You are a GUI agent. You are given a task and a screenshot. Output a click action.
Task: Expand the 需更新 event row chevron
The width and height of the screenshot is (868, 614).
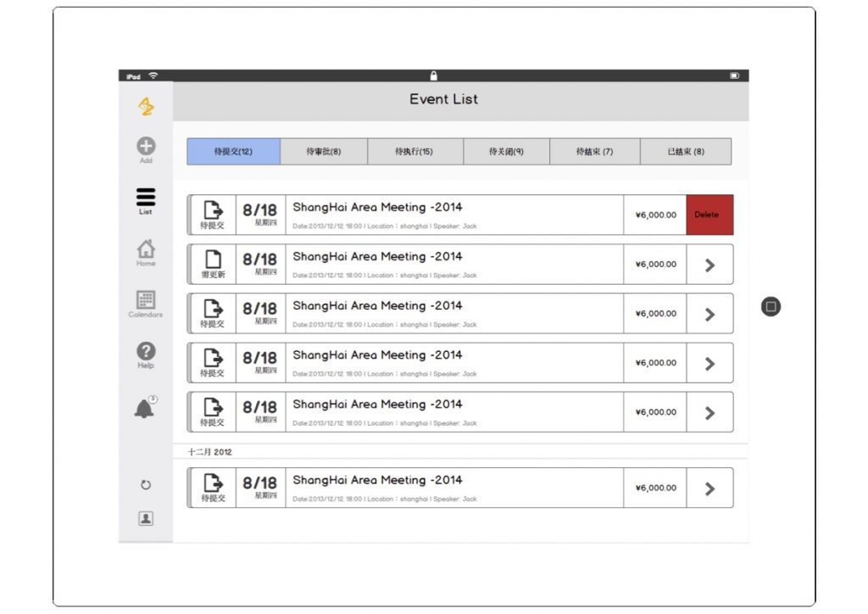tap(709, 265)
